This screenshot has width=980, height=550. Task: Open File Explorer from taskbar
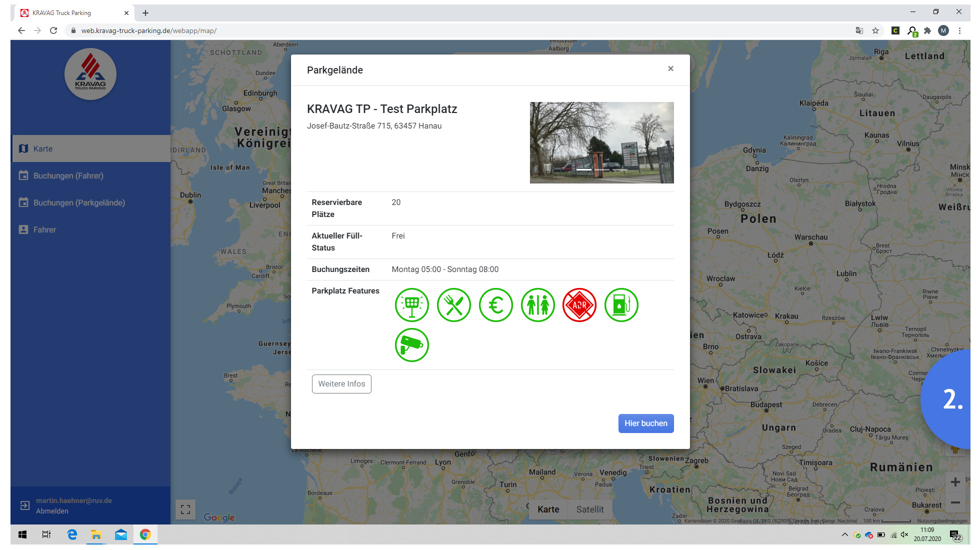(96, 535)
